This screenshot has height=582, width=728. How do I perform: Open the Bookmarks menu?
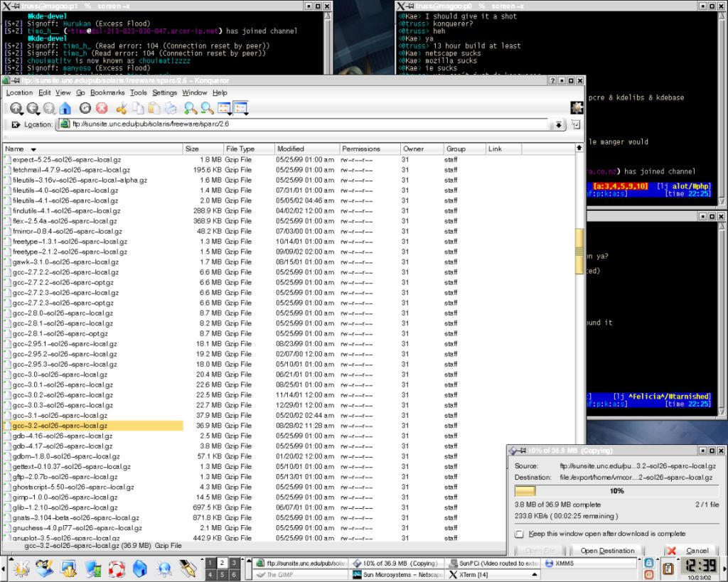107,92
